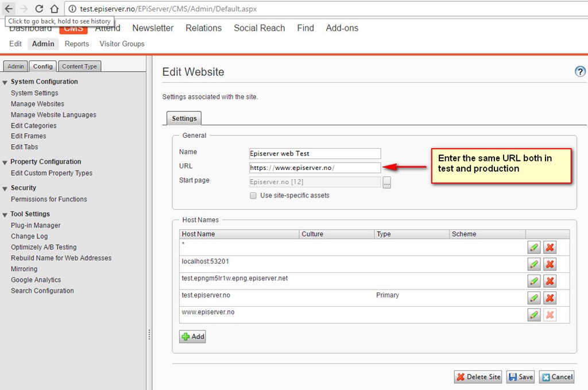Reload the page with browser refresh icon

click(x=39, y=9)
